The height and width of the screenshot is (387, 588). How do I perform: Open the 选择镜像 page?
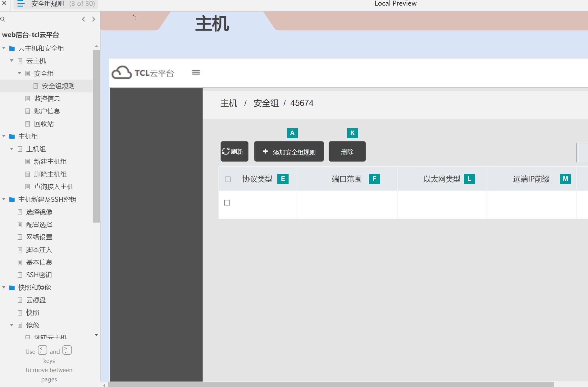tap(39, 212)
